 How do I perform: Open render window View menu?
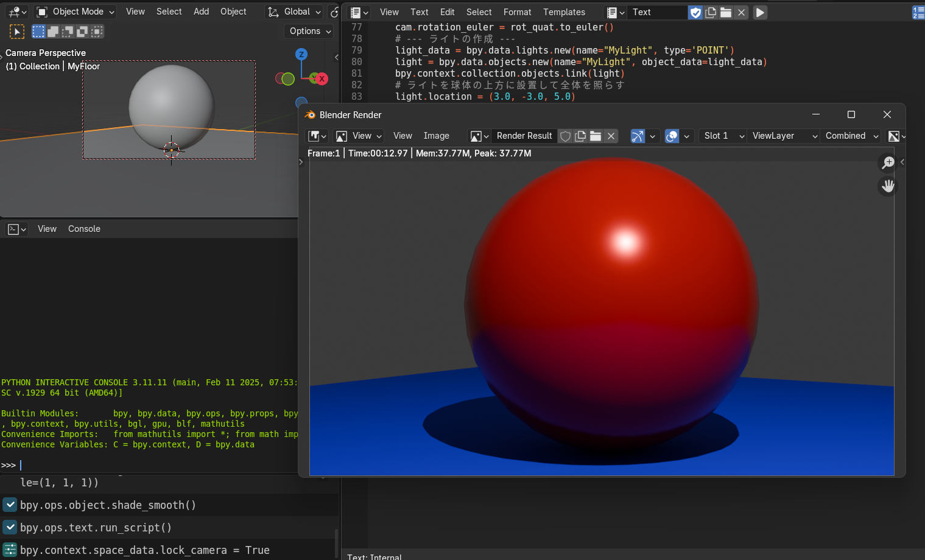[x=403, y=136]
